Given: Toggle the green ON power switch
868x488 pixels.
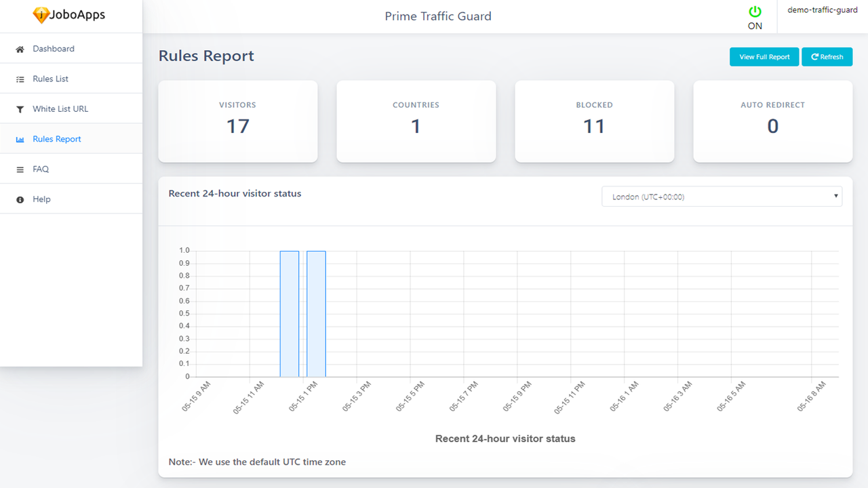Looking at the screenshot, I should (755, 12).
